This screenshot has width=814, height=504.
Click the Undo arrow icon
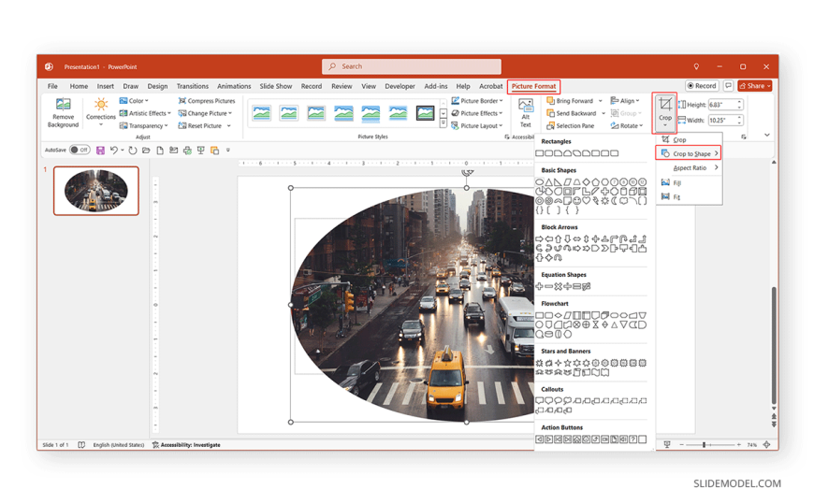coord(114,151)
